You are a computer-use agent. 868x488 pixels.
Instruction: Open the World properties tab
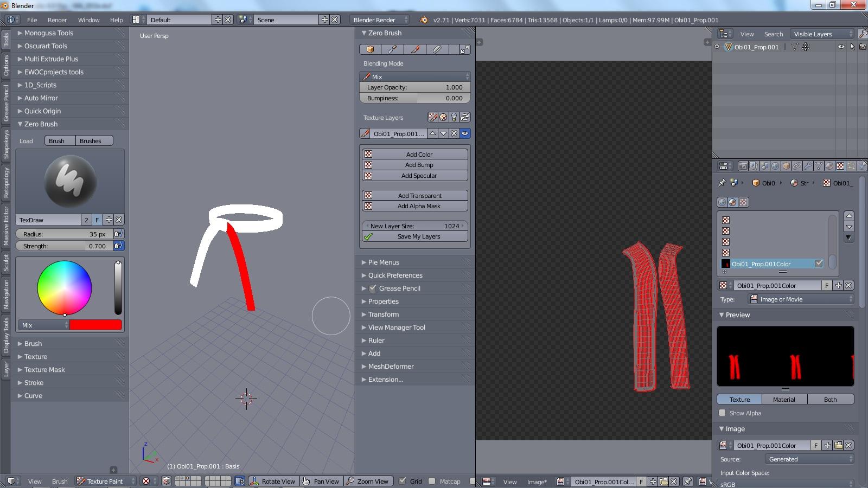tap(775, 166)
